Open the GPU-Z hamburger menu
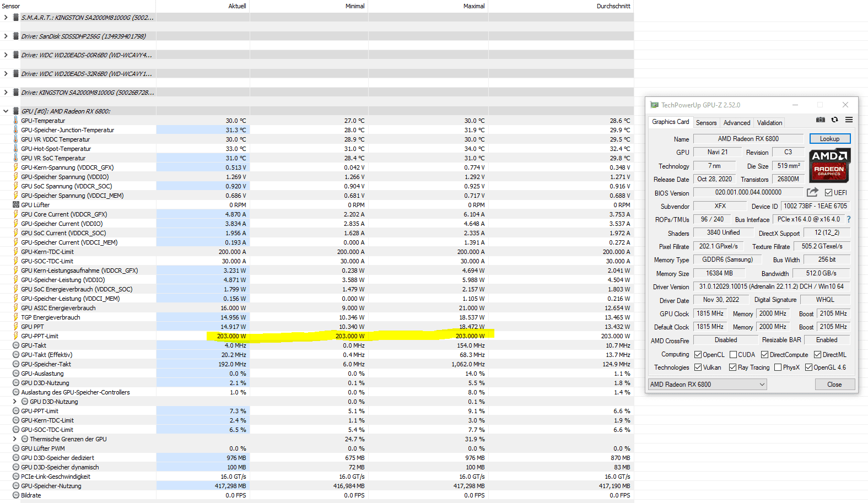Screen dimensions: 868x503 click(x=849, y=120)
